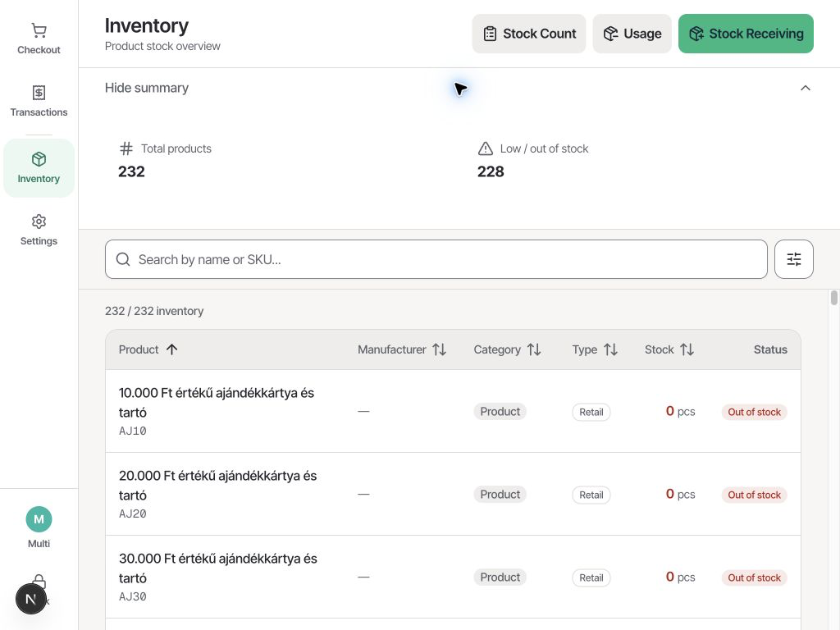The width and height of the screenshot is (840, 630).
Task: Click the Hide summary label
Action: [x=147, y=88]
